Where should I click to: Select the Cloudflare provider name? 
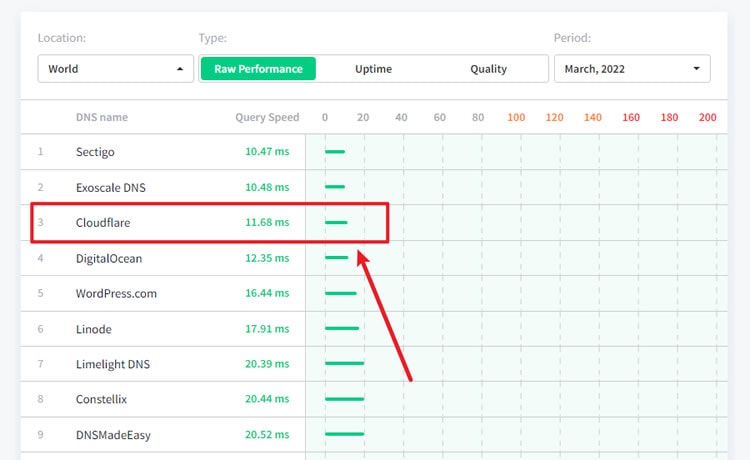click(103, 223)
